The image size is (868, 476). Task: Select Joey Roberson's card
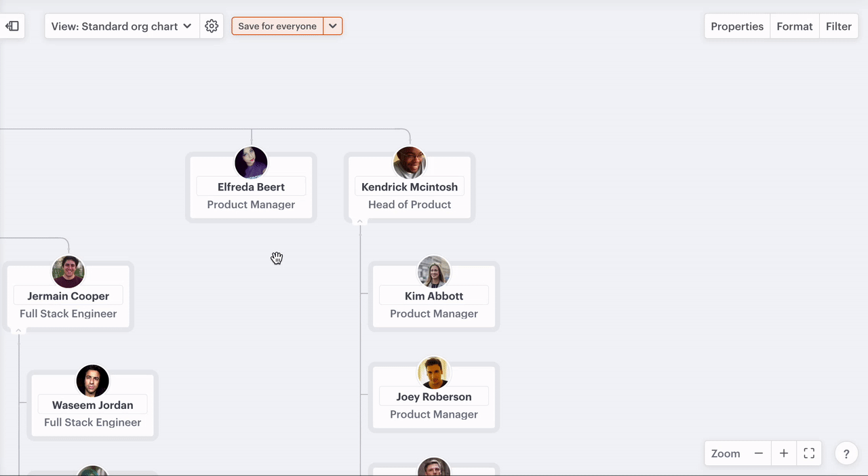pyautogui.click(x=434, y=405)
